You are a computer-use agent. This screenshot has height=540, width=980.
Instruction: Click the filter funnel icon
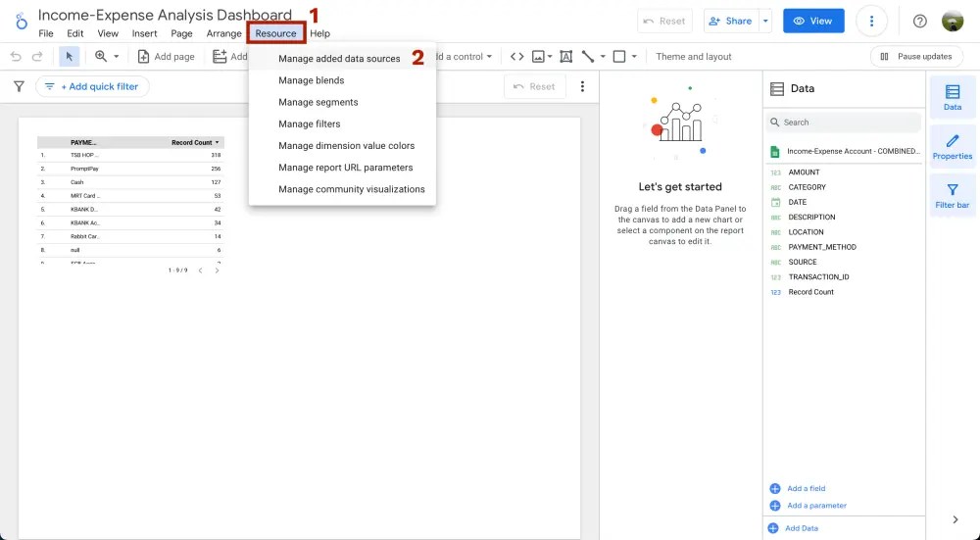tap(19, 86)
